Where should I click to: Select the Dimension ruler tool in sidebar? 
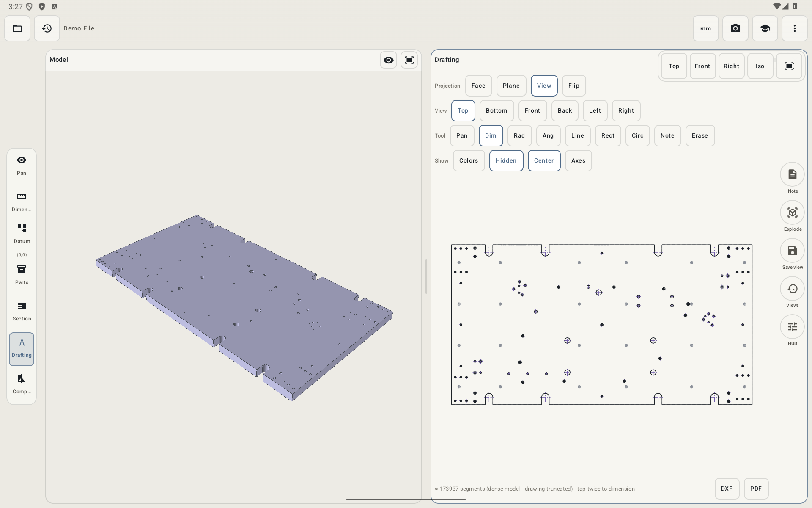22,202
